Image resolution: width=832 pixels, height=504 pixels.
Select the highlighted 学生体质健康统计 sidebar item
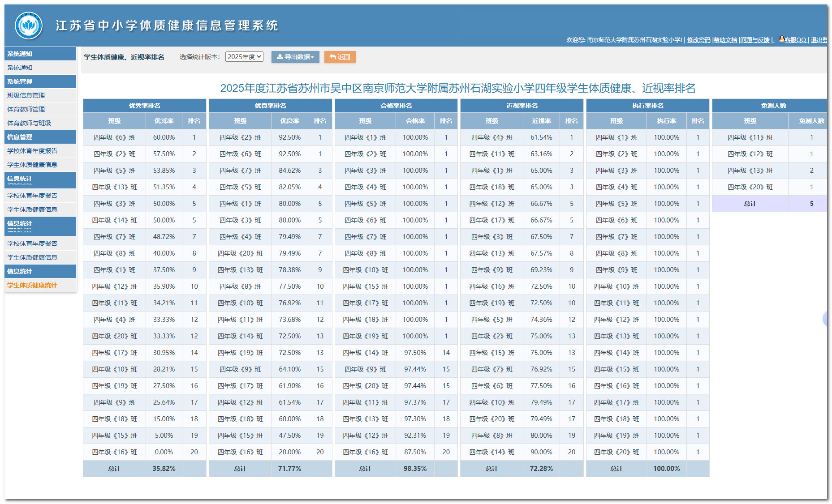32,285
